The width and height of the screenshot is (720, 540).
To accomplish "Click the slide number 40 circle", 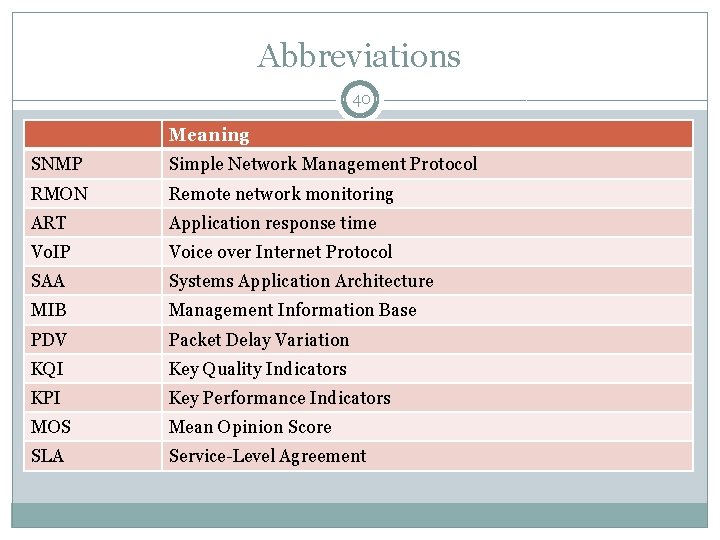I will tap(359, 100).
